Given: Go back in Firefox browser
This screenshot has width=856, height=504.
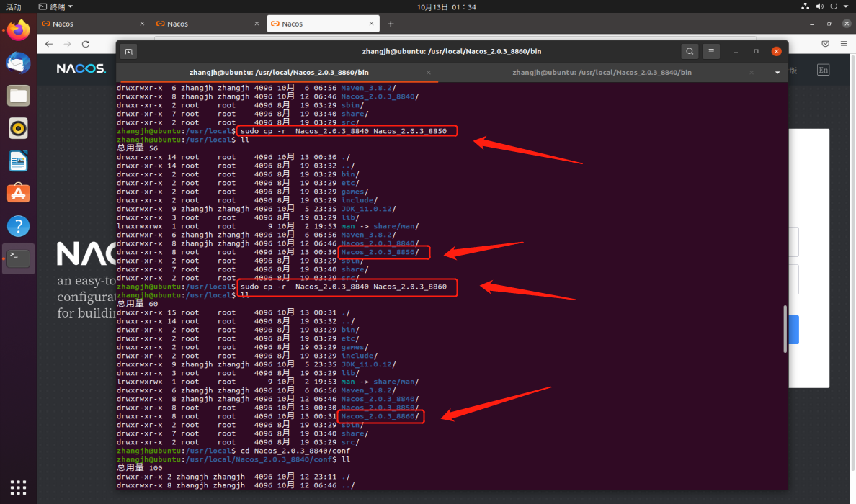Looking at the screenshot, I should click(49, 44).
